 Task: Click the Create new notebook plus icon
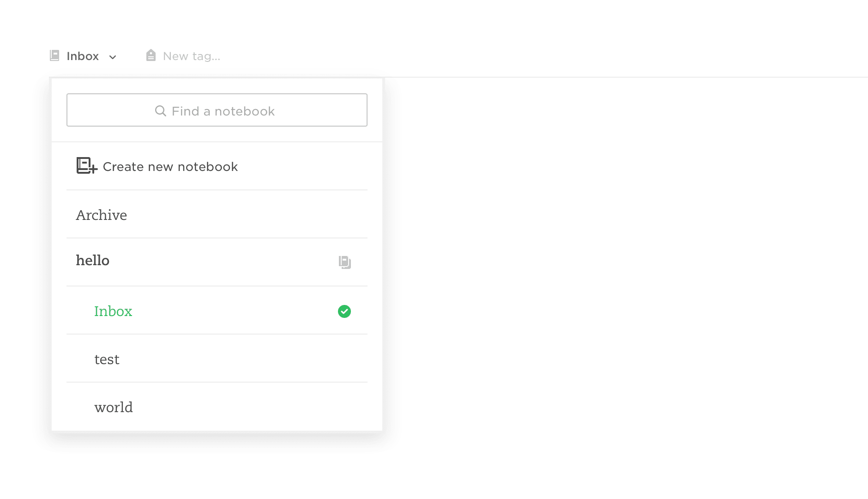click(x=87, y=166)
